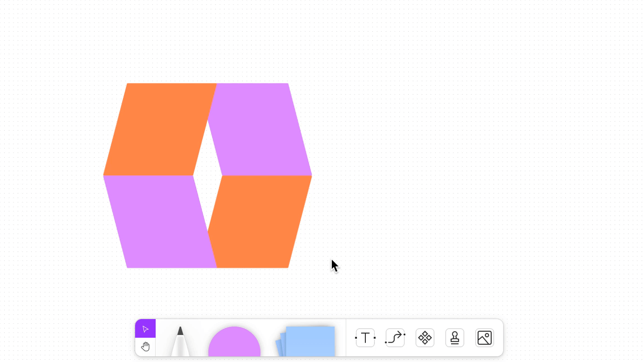Pick the marker pencil tool

click(180, 342)
